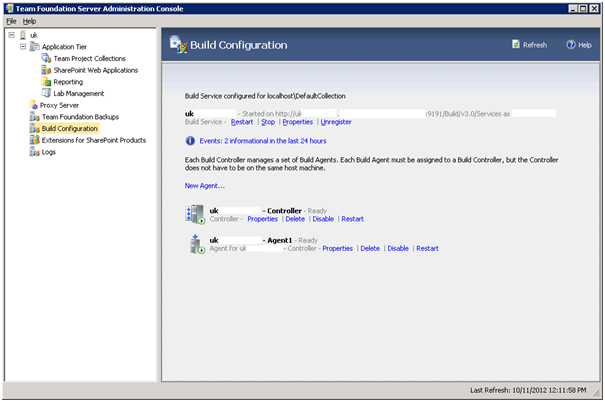Click the Proxy Server icon
The width and height of the screenshot is (605, 402).
pyautogui.click(x=34, y=105)
